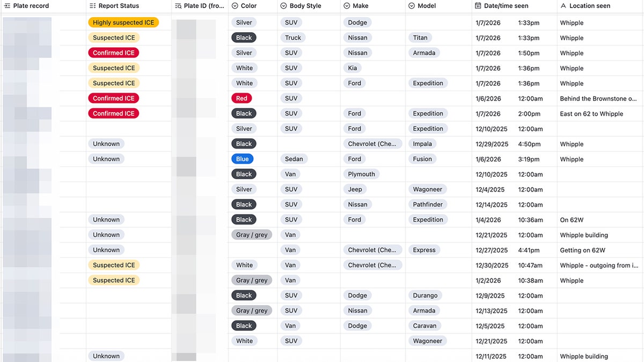The image size is (644, 362).
Task: Click the red 'Red' color swatch
Action: pyautogui.click(x=241, y=98)
